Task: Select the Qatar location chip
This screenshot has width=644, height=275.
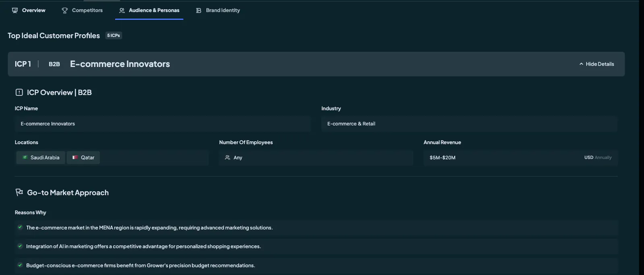Action: (x=83, y=158)
